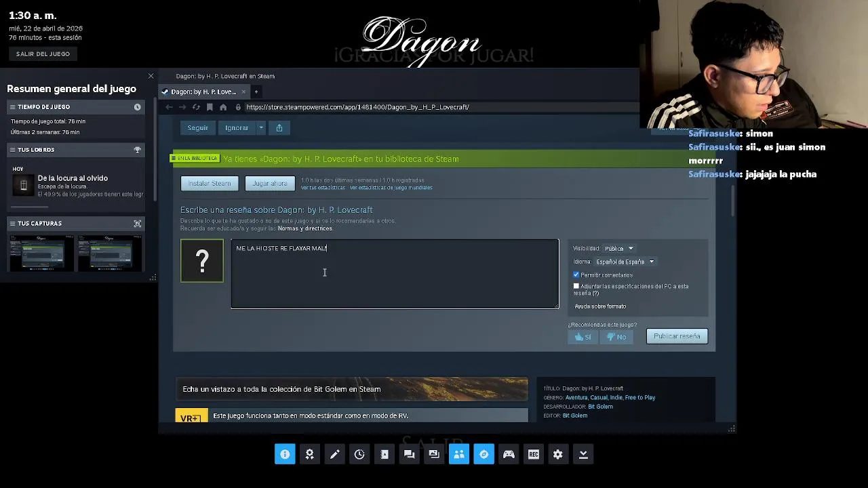Open Ver tus estadísticas link
Screen dimensions: 868x488
point(323,188)
